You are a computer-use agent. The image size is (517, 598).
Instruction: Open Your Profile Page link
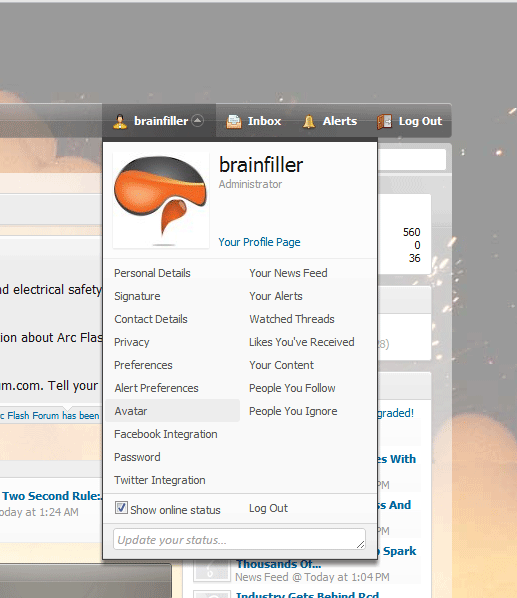coord(259,242)
